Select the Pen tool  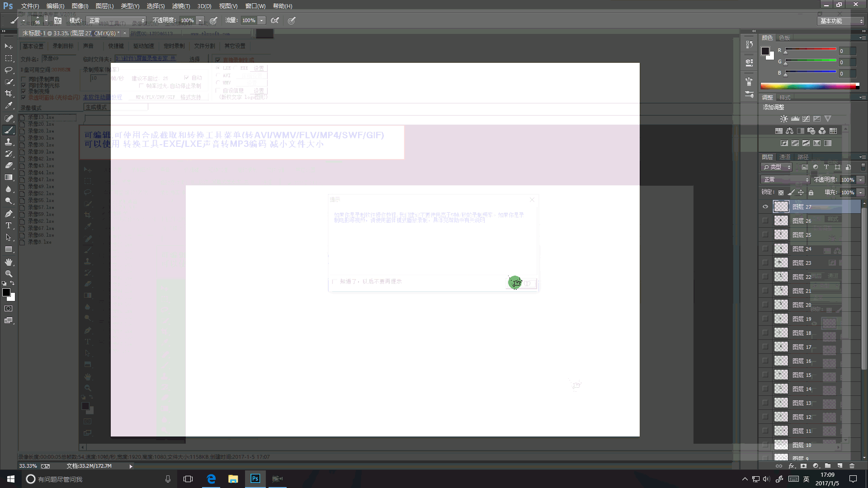(x=9, y=213)
